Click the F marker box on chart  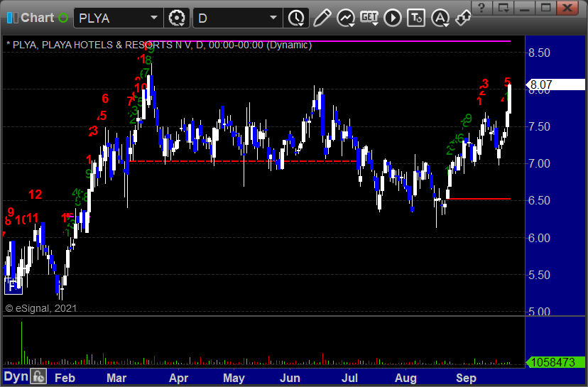[x=13, y=286]
